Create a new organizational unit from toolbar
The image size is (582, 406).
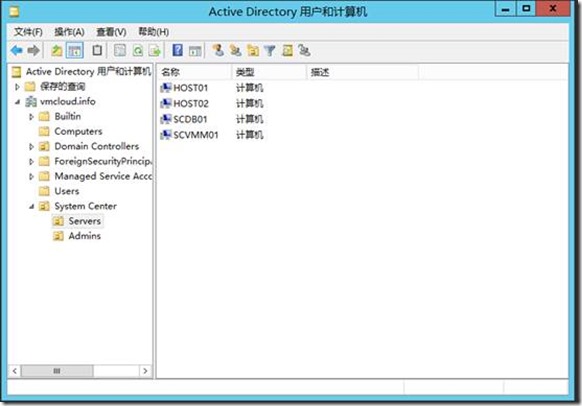(253, 50)
